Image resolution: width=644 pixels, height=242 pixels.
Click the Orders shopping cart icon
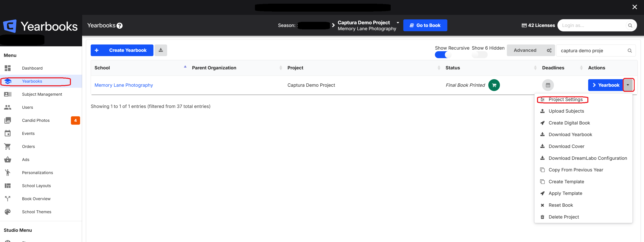pyautogui.click(x=8, y=146)
